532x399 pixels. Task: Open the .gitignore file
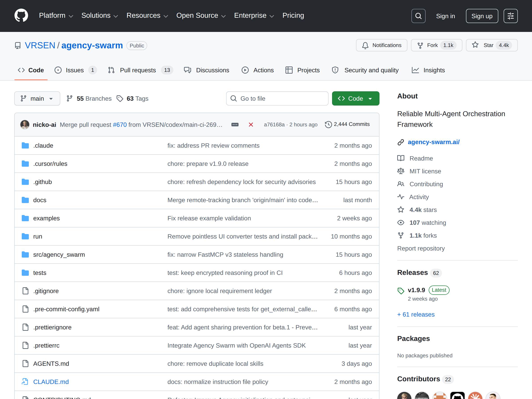[x=46, y=291]
